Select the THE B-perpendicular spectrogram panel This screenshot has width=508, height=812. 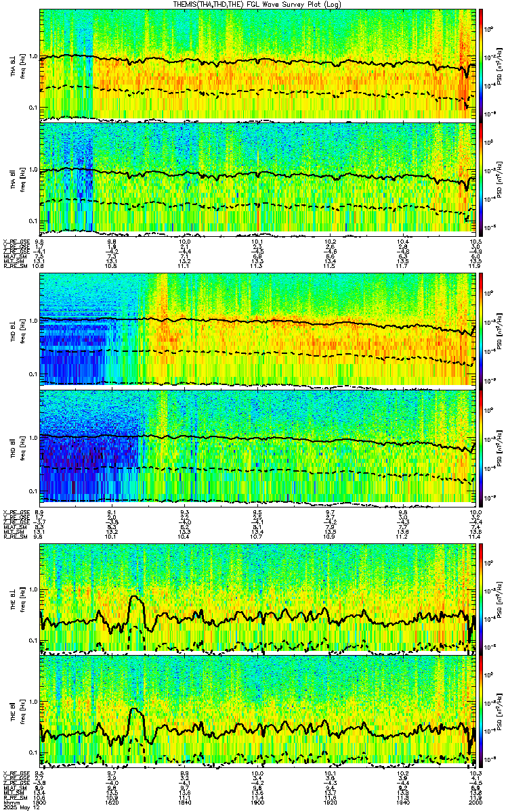[x=257, y=597]
